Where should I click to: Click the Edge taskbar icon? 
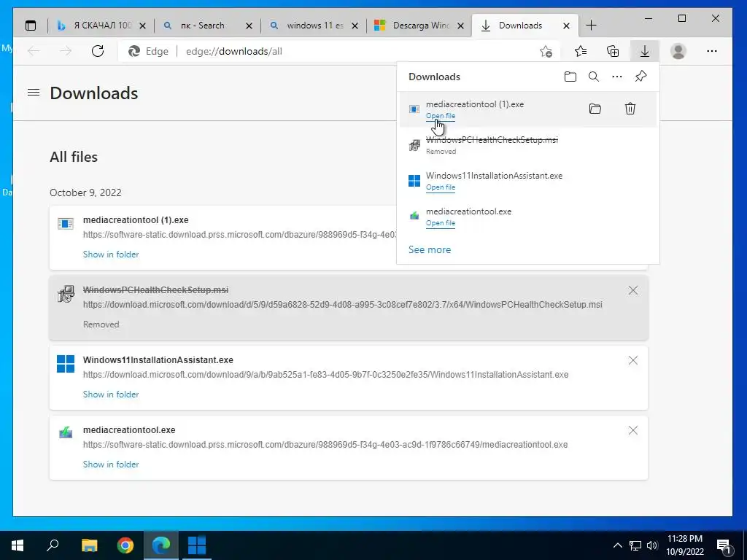(x=161, y=545)
